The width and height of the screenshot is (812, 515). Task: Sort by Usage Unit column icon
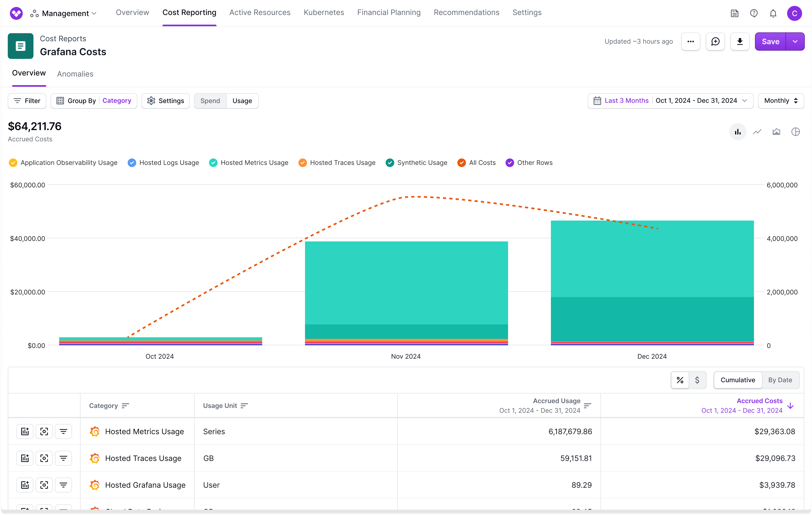point(244,406)
